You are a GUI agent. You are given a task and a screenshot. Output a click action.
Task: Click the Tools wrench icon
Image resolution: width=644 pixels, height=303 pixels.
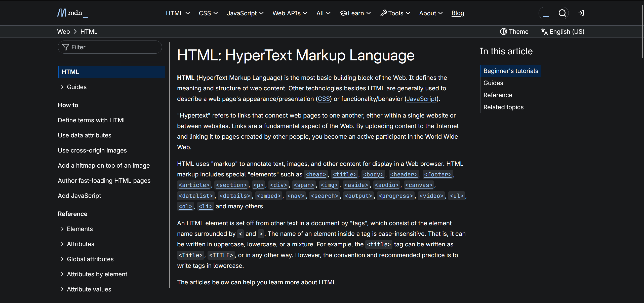383,13
